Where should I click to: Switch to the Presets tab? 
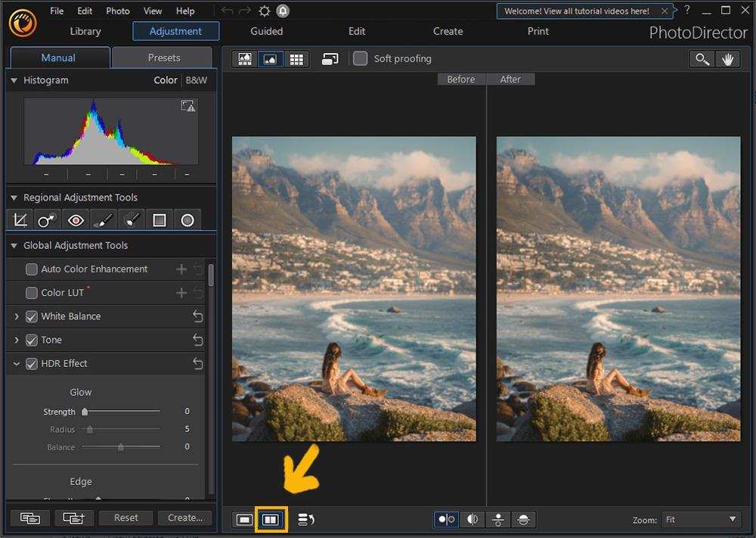(x=161, y=57)
